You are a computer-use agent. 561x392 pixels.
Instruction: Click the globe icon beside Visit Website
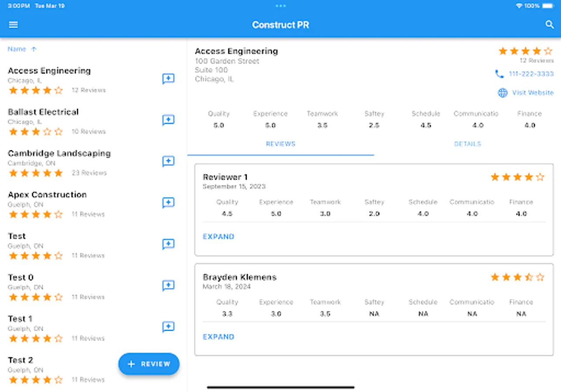(502, 92)
